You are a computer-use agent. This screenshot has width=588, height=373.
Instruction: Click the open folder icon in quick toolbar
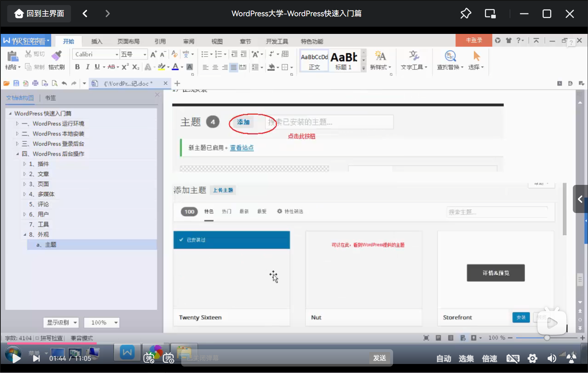[x=6, y=83]
